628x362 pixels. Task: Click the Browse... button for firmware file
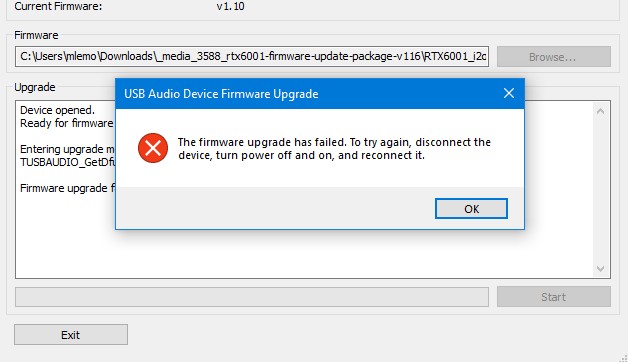point(554,57)
